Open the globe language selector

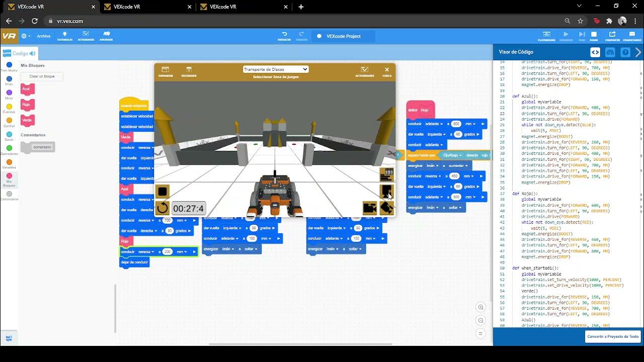point(26,36)
